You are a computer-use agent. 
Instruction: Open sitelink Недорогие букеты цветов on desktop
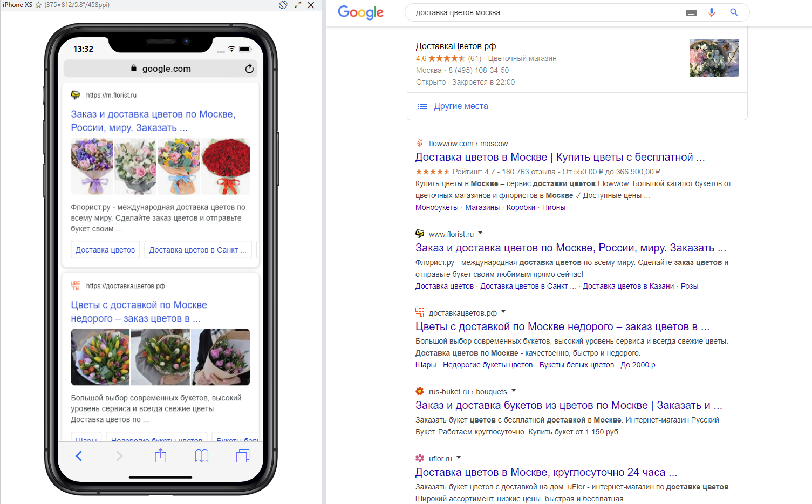point(488,365)
